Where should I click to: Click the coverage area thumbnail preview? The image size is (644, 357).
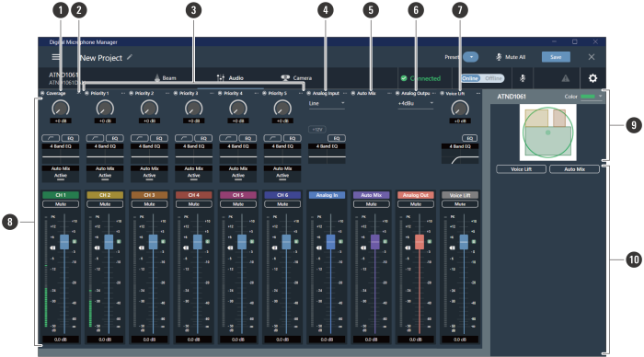pyautogui.click(x=548, y=132)
